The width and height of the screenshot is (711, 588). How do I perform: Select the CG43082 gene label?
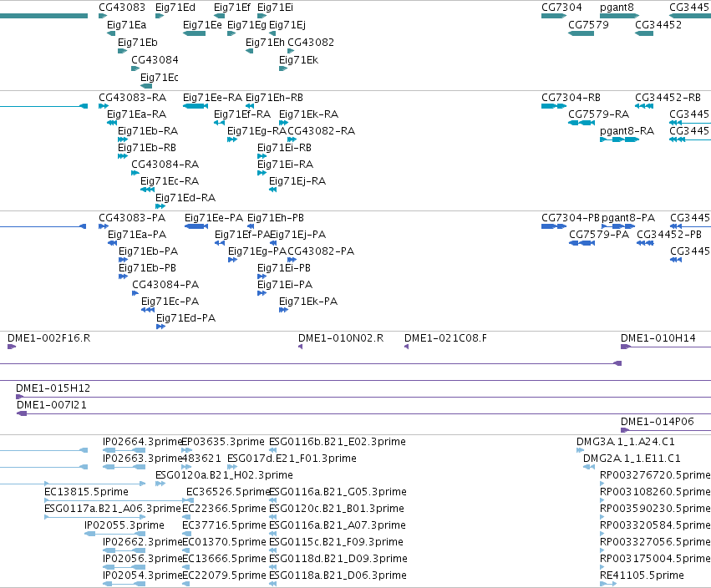[311, 43]
